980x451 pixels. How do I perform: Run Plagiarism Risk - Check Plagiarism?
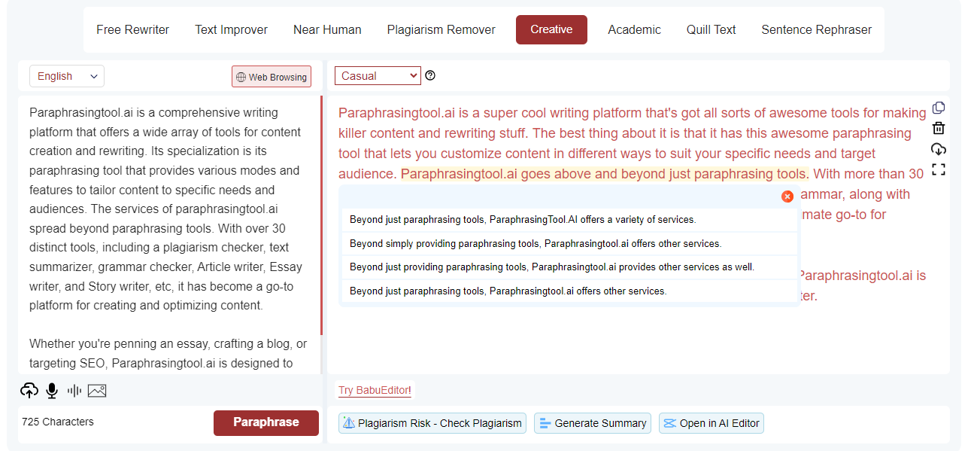tap(432, 423)
